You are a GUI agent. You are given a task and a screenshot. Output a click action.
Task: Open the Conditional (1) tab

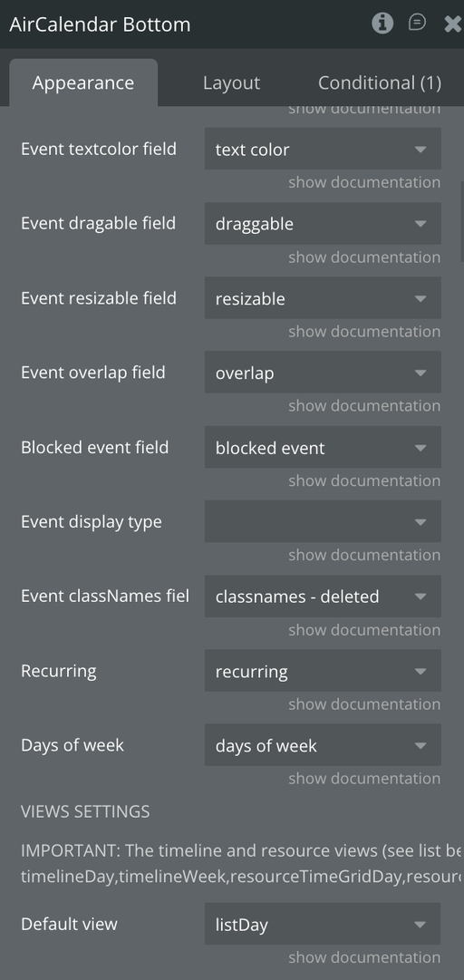pos(380,82)
